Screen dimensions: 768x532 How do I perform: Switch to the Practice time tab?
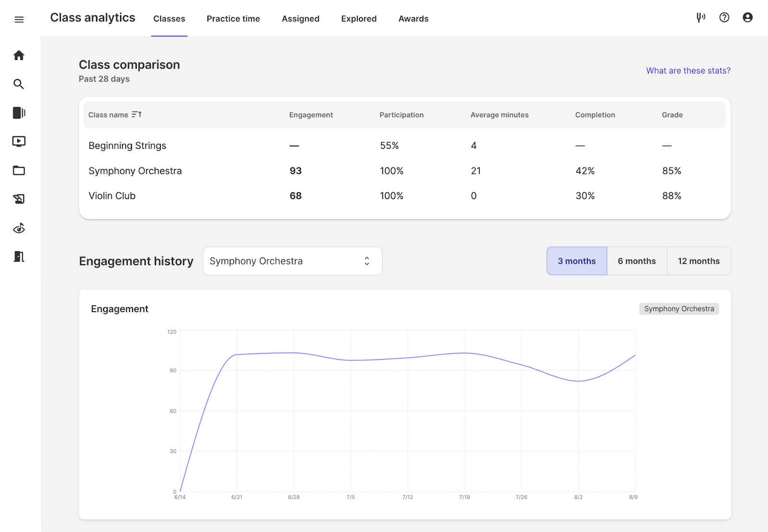(x=233, y=19)
